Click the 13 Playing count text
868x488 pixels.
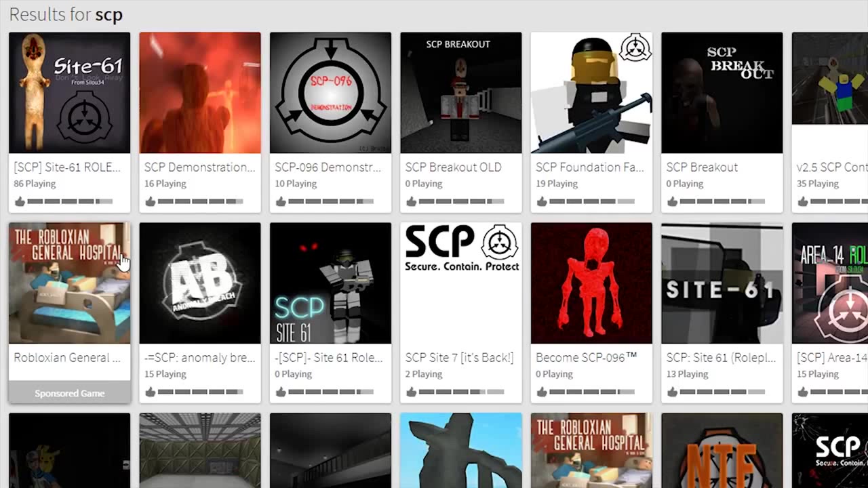688,374
